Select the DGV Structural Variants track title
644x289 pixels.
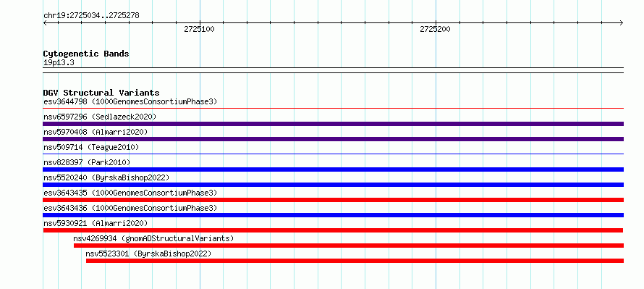click(101, 93)
